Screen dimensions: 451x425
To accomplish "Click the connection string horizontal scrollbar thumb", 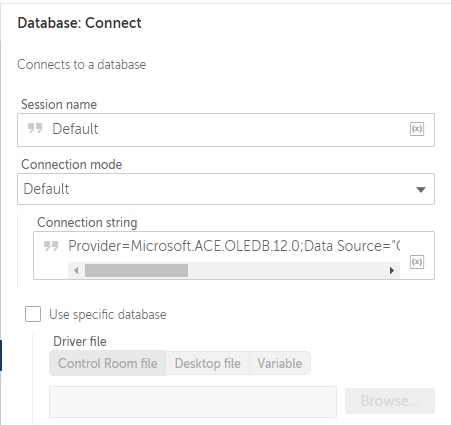I will click(x=136, y=270).
